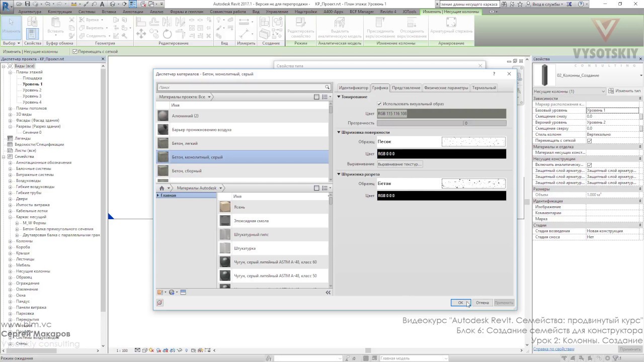Select 'Эпоксидная смола' in Autodesk materials list

coord(273,221)
